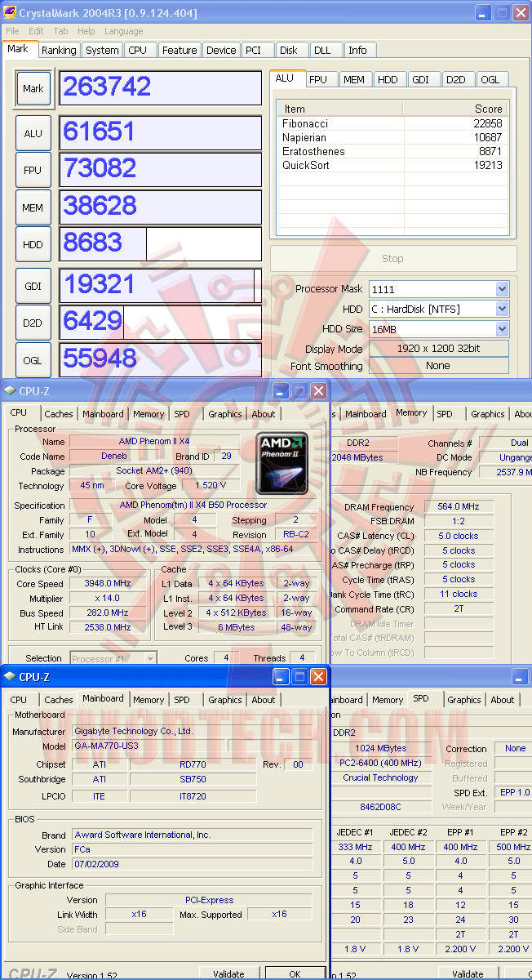Screen dimensions: 532x980
Task: Open the HDD drive selection dropdown
Action: click(x=501, y=309)
